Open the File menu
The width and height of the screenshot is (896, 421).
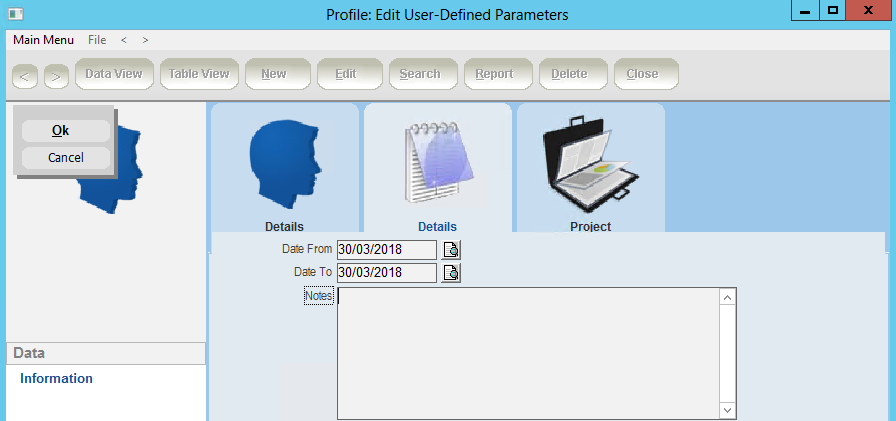point(97,40)
